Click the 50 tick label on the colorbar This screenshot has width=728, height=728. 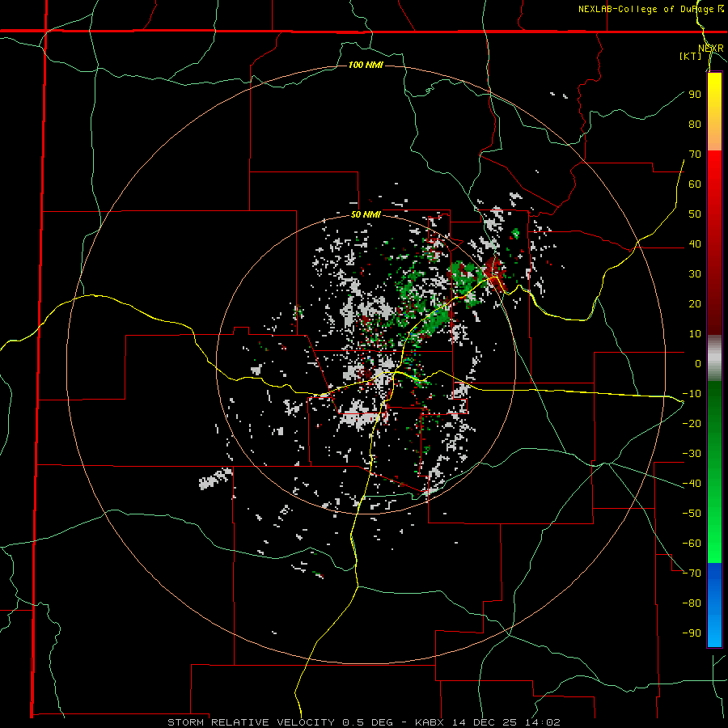pos(695,214)
